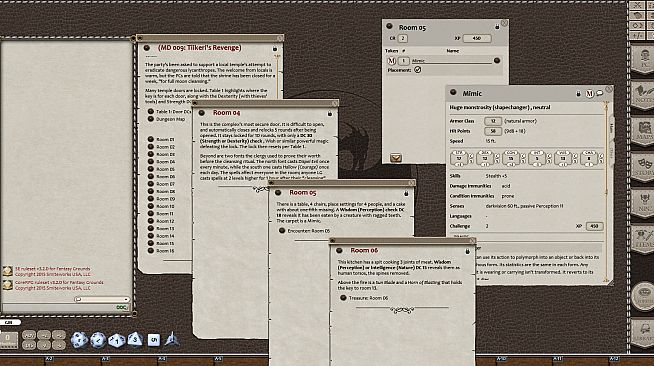654x366 pixels.
Task: Click the Mimic sheet vertical scrollbar
Action: click(606, 192)
